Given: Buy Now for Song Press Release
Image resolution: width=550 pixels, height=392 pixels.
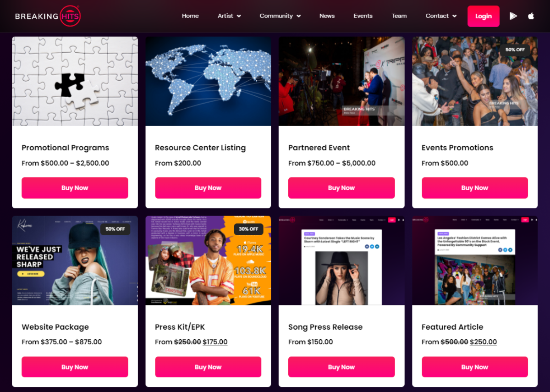Looking at the screenshot, I should [341, 367].
